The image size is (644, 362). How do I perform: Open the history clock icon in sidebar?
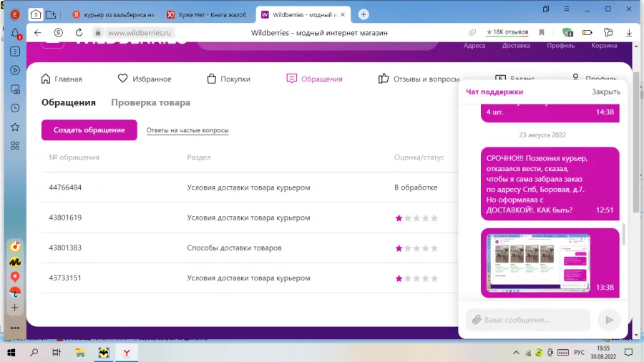point(15,108)
